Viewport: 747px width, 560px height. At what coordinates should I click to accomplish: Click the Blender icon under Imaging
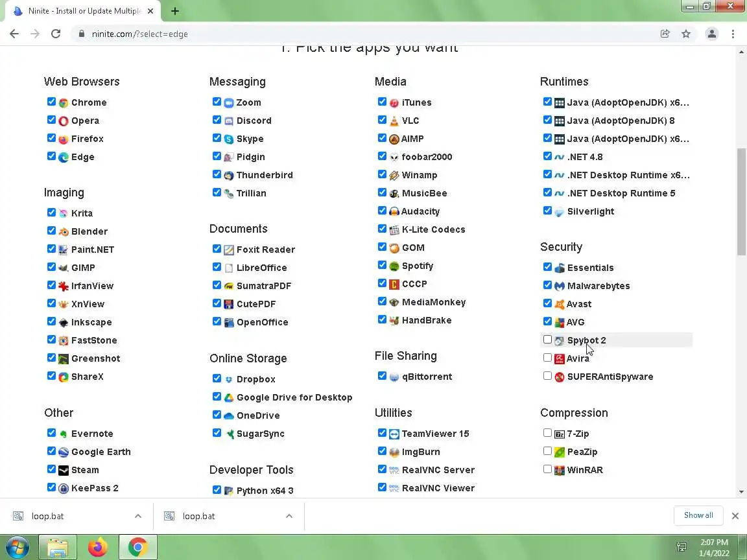64,232
